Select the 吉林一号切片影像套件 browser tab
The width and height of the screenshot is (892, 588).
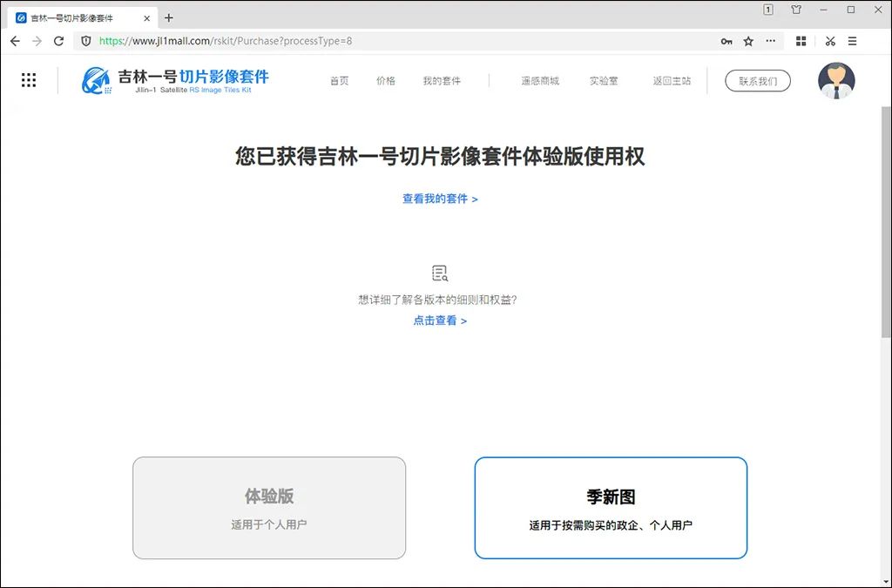coord(83,18)
